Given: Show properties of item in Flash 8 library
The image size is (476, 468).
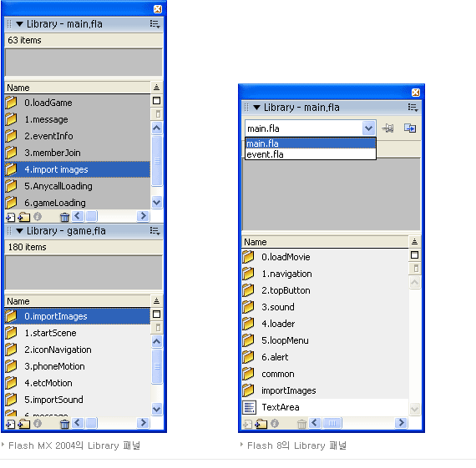Looking at the screenshot, I should (275, 424).
